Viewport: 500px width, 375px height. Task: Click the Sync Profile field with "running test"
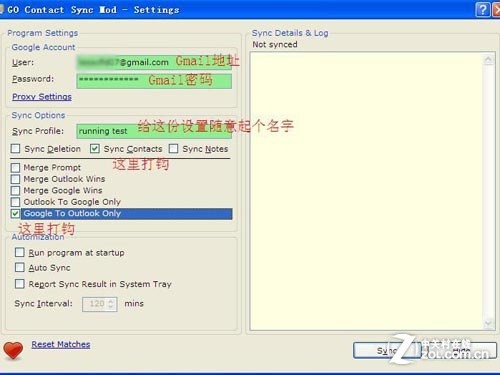154,131
